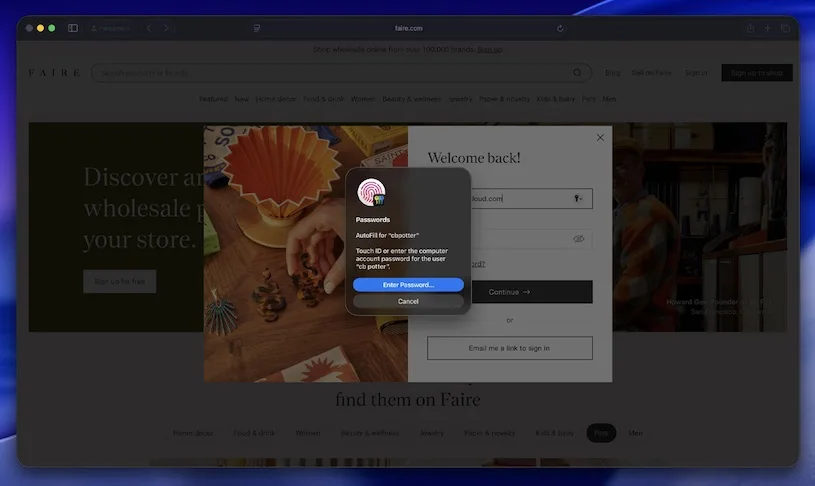Open the password key autofill dropdown

point(578,199)
